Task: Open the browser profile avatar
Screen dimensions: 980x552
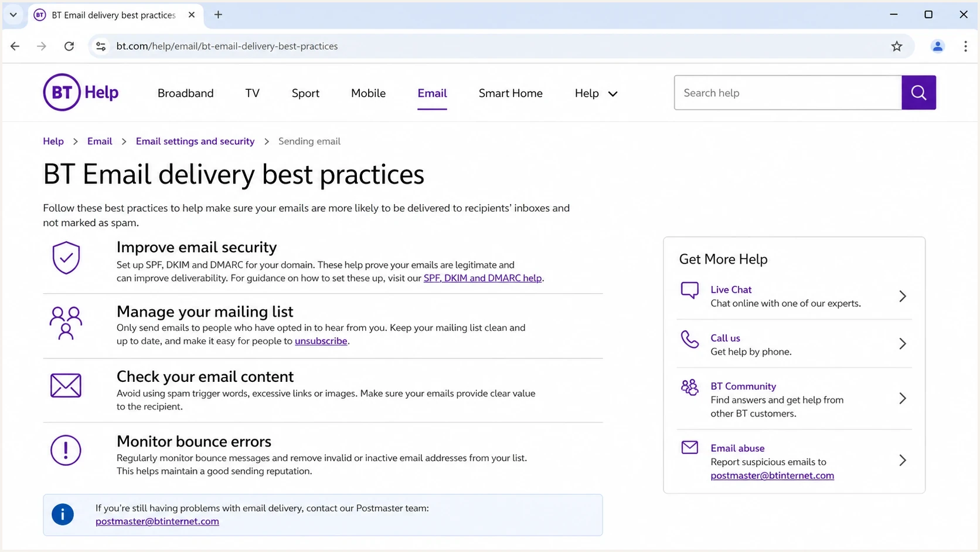Action: tap(938, 46)
